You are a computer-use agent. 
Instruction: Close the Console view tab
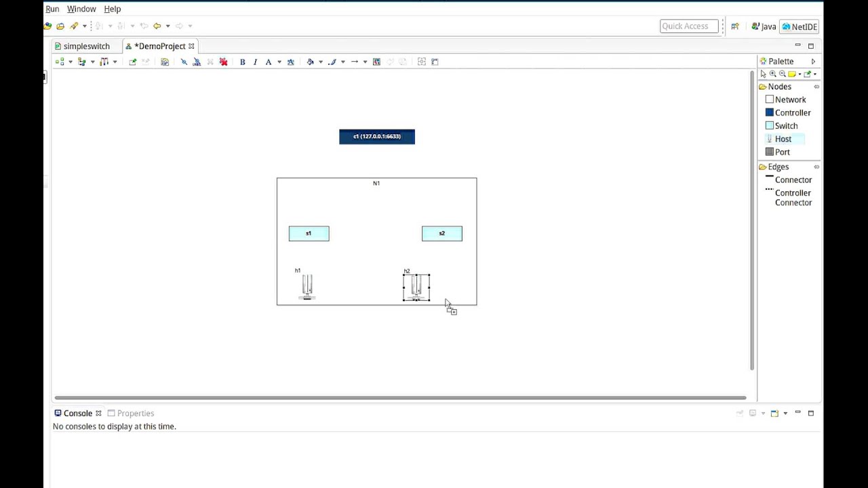(x=98, y=413)
